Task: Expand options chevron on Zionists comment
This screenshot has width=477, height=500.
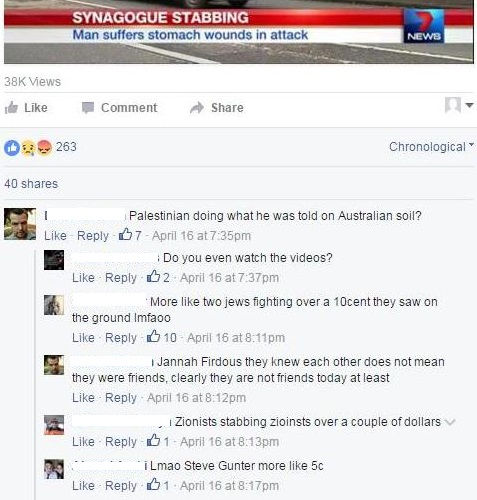Action: point(450,422)
